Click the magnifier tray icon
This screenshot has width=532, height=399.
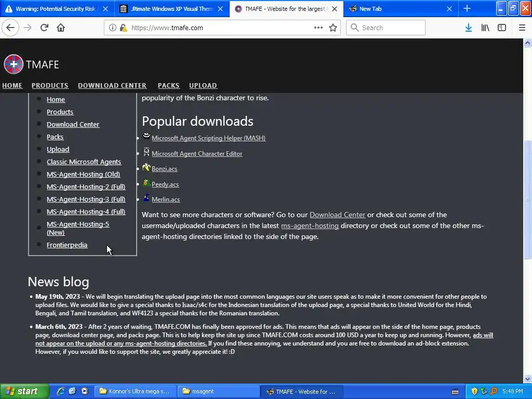click(494, 391)
